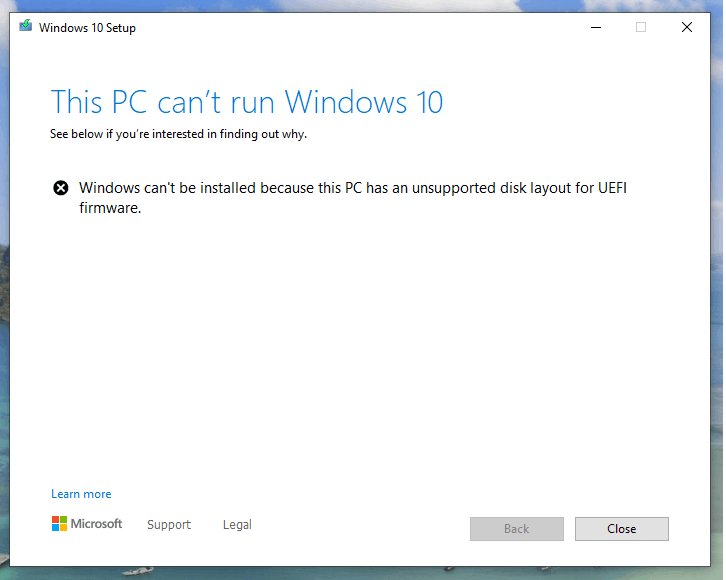Open the Legal link
This screenshot has width=726, height=580.
237,524
